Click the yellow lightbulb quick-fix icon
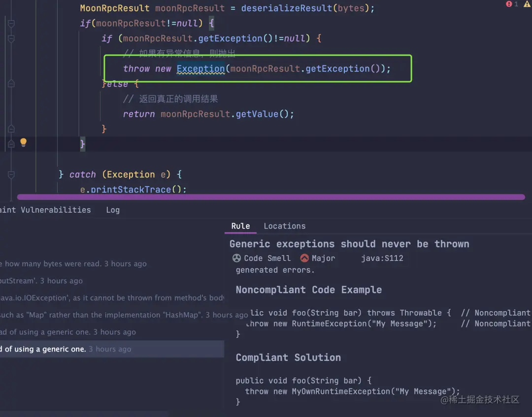 point(24,142)
